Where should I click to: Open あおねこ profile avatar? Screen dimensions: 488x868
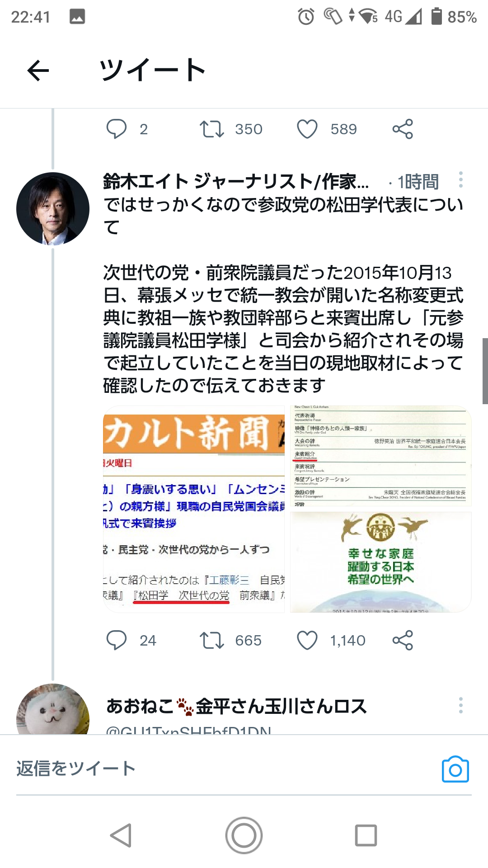pyautogui.click(x=53, y=709)
